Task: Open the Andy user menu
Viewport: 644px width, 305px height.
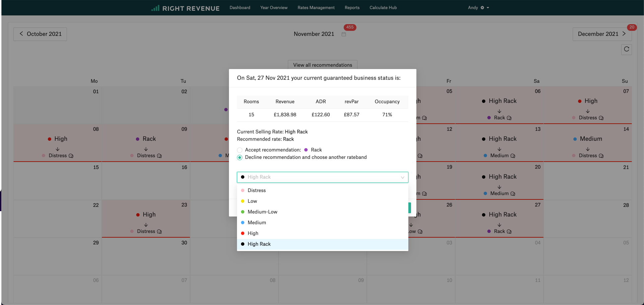Action: [x=478, y=8]
